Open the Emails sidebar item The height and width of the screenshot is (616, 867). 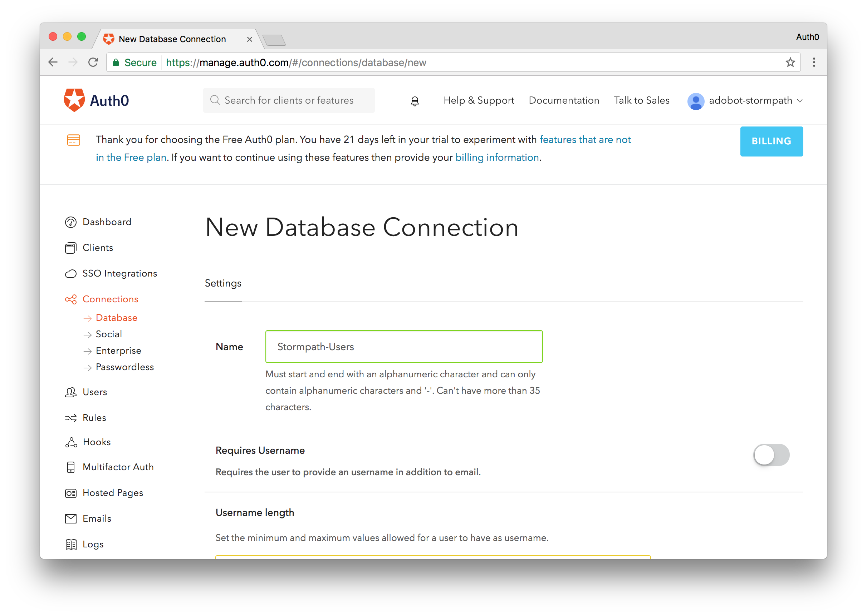click(x=97, y=518)
